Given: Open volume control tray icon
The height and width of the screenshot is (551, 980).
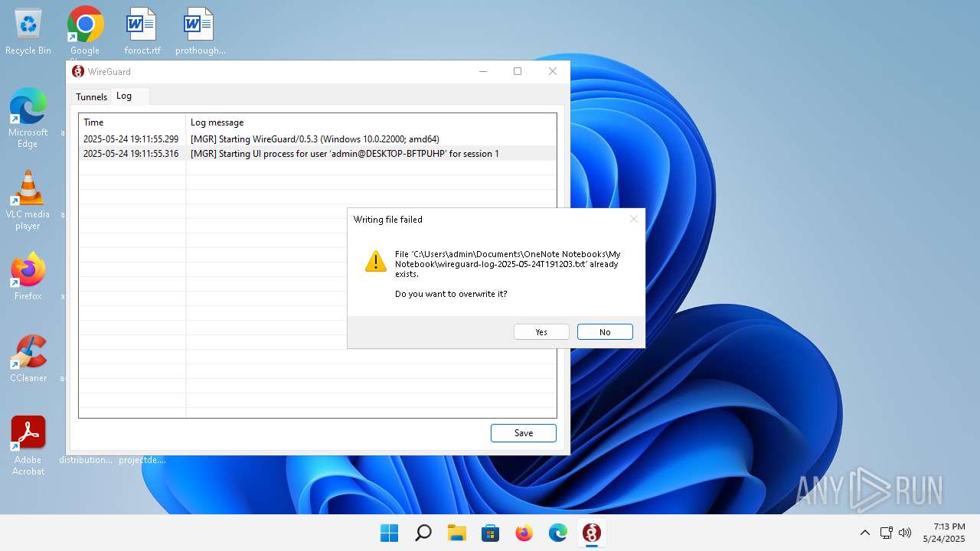Looking at the screenshot, I should [905, 533].
